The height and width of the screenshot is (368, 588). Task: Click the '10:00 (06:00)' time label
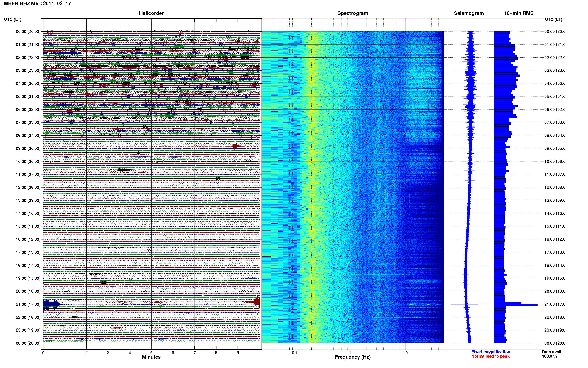28,162
